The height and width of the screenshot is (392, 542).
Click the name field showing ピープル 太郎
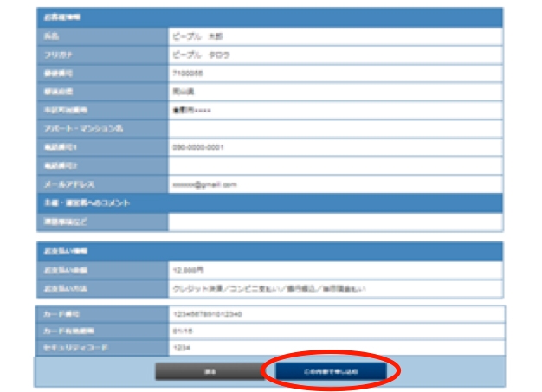pos(335,36)
